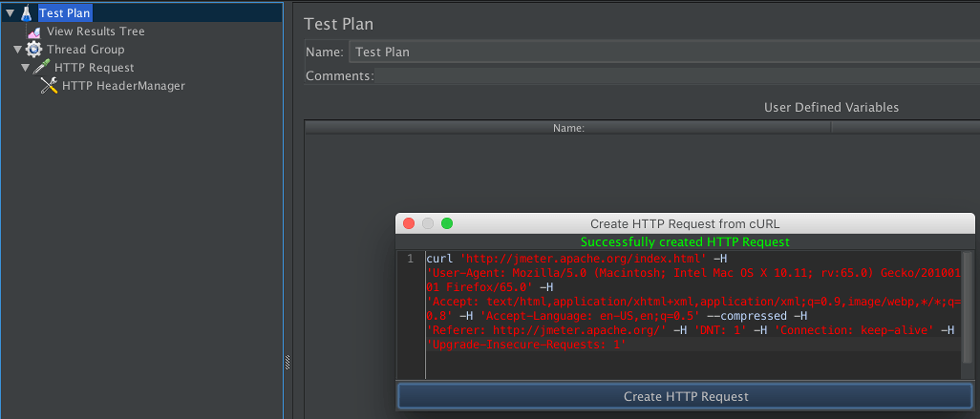Click inside the cURL command text area
Image resolution: width=980 pixels, height=419 pixels.
point(688,363)
